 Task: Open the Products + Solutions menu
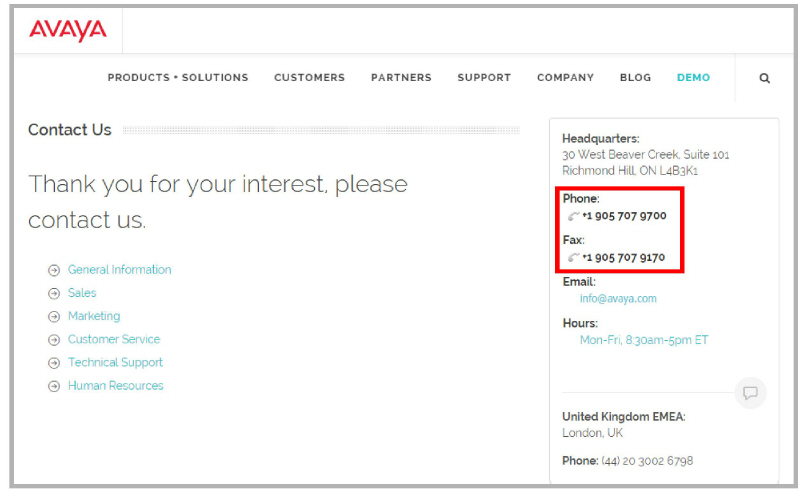click(178, 78)
